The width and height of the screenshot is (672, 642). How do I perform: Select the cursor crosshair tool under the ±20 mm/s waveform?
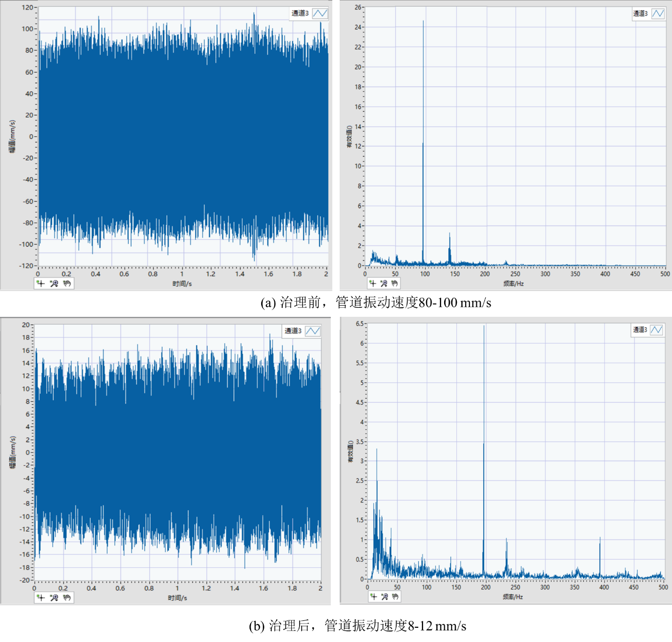click(x=41, y=598)
